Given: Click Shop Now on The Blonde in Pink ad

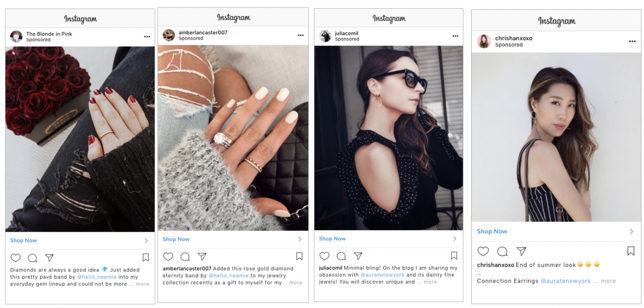Looking at the screenshot, I should click(24, 240).
